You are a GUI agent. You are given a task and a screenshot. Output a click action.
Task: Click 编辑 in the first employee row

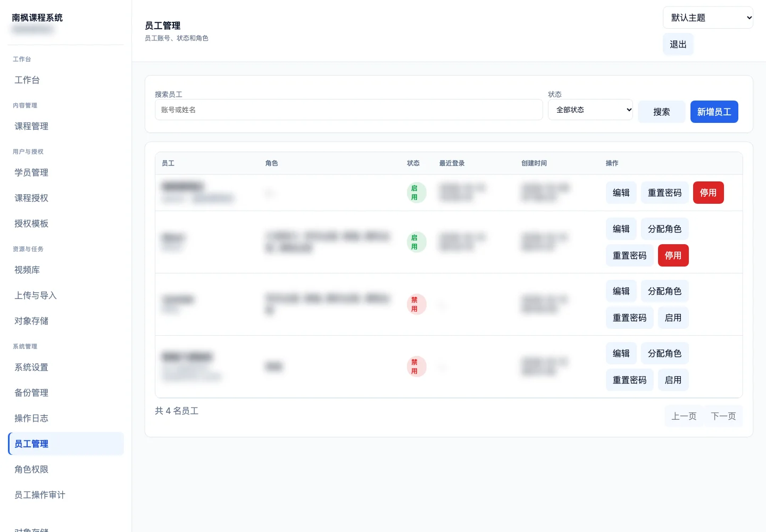(621, 193)
